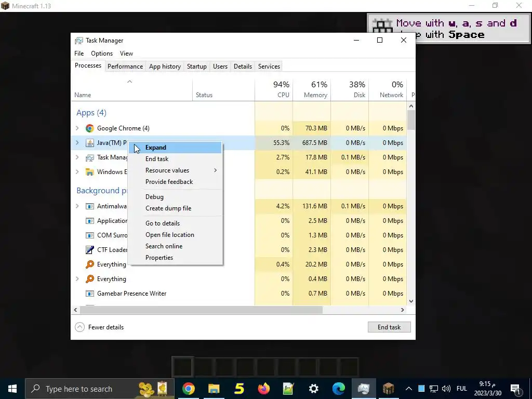Viewport: 532px width, 399px height.
Task: Select Debug in the context menu
Action: [175, 197]
